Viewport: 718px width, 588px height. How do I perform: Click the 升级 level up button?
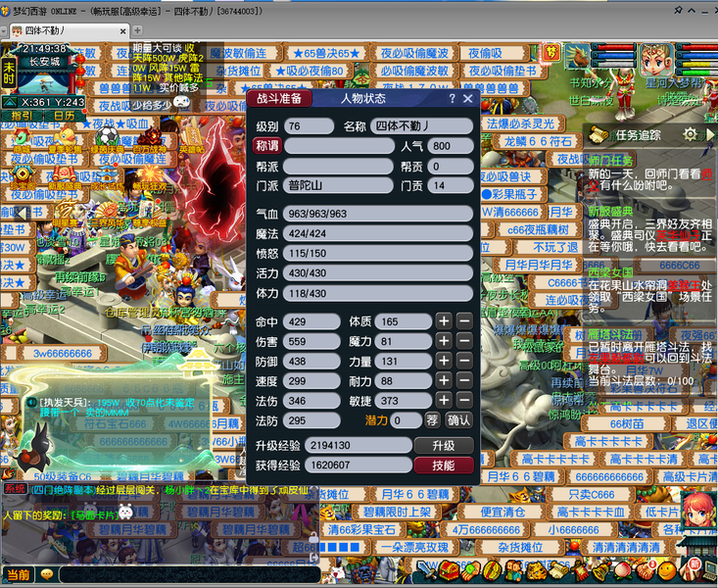coord(444,446)
